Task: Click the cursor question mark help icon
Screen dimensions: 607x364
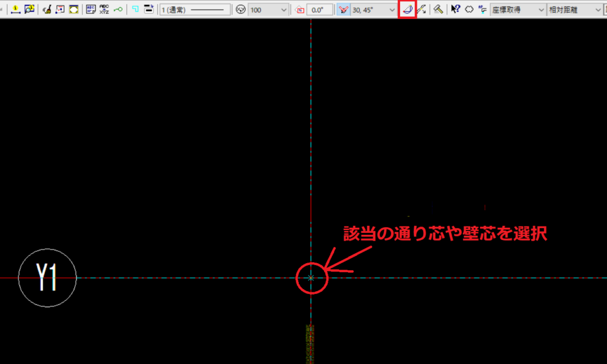Action: tap(455, 9)
